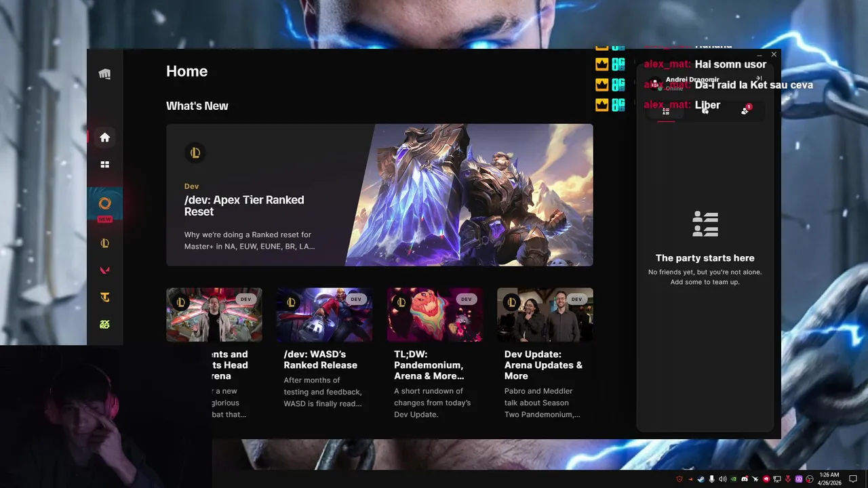Screen dimensions: 868x488
Task: Open the red shield security tray icon
Action: pos(679,479)
